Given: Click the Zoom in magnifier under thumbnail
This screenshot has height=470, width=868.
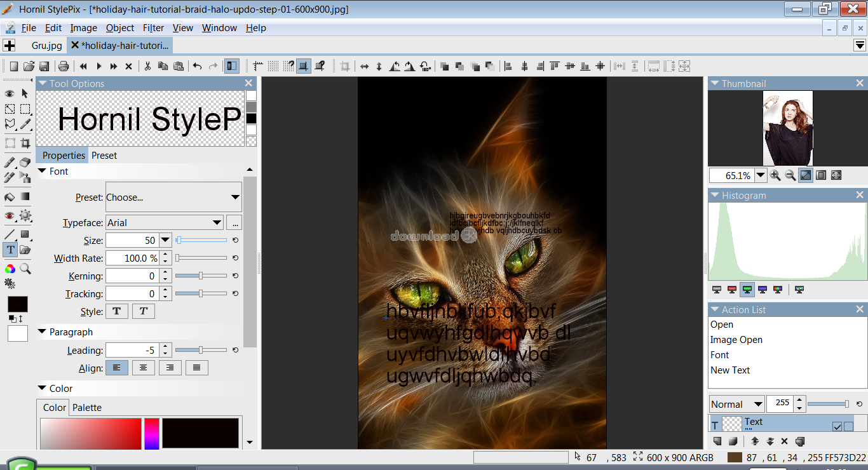Looking at the screenshot, I should tap(775, 175).
